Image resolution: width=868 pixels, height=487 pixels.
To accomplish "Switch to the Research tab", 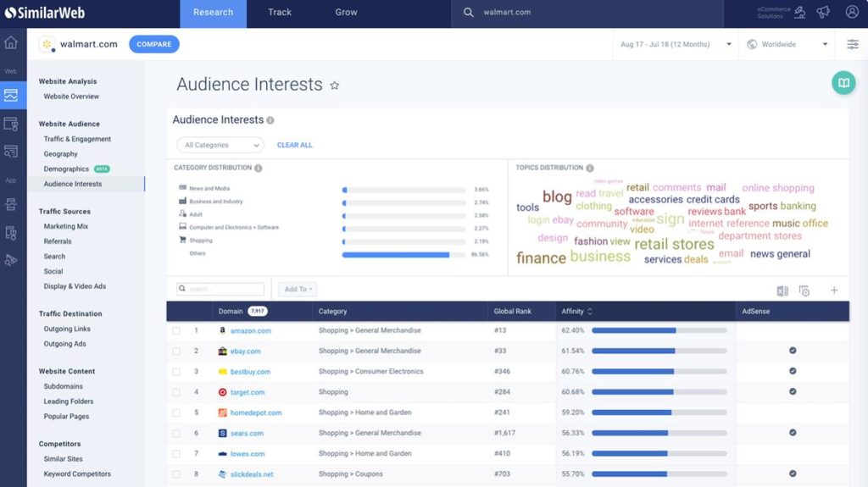I will coord(213,12).
